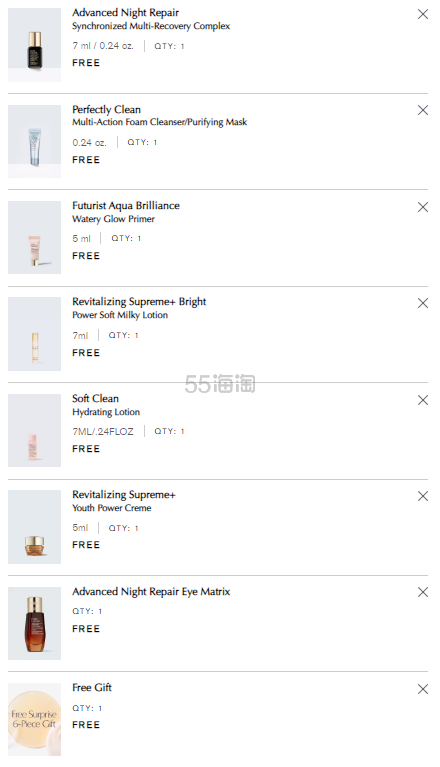440x767 pixels.
Task: Select the Free Gift title text
Action: (x=92, y=687)
